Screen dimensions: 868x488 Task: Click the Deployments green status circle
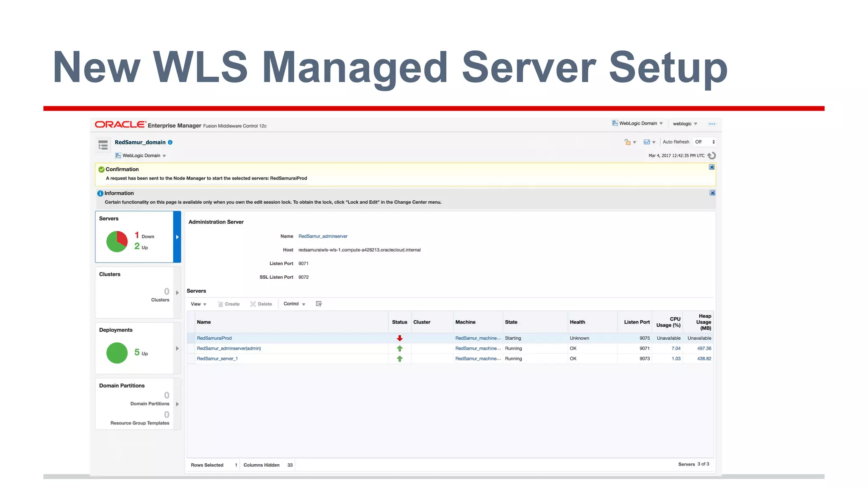117,352
